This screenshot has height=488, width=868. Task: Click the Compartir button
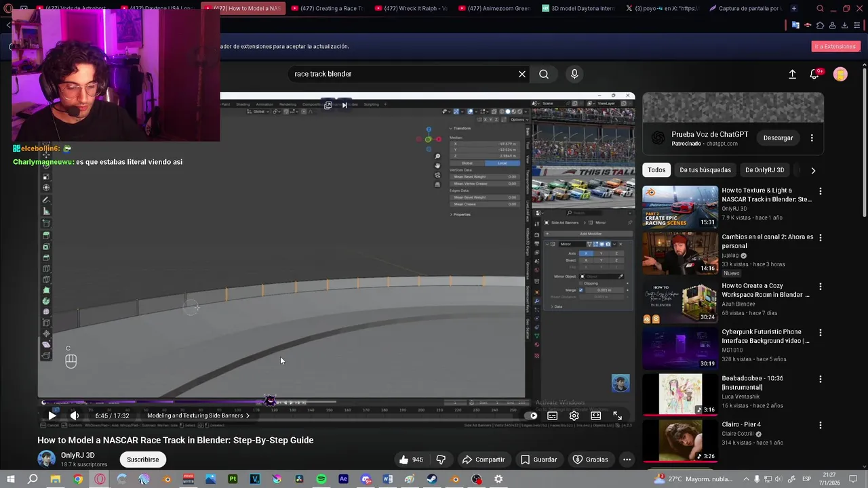(483, 460)
